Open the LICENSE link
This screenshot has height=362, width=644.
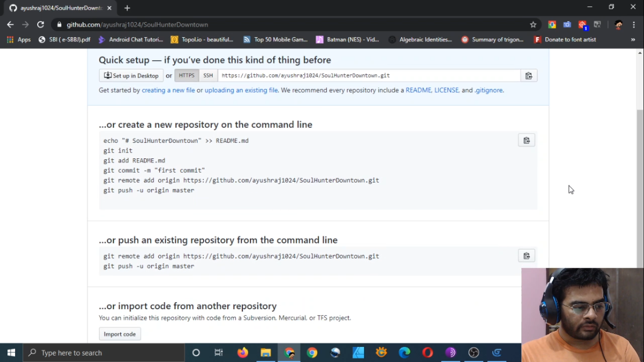tap(447, 90)
